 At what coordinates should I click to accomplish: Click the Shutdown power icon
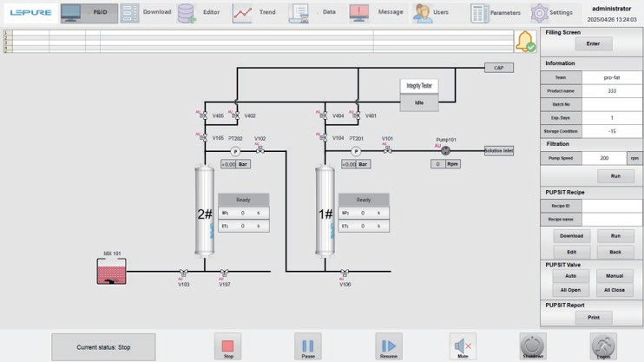click(x=533, y=345)
